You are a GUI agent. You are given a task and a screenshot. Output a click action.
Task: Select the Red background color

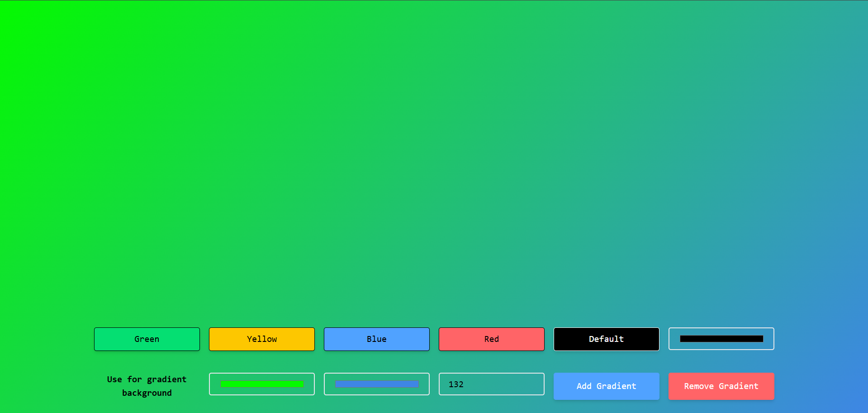coord(491,339)
